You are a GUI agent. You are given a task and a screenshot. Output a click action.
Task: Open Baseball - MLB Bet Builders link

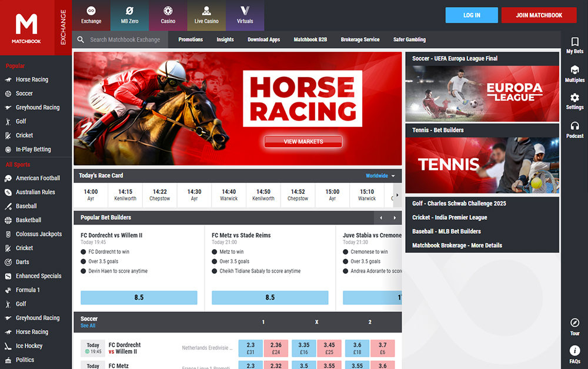tap(446, 232)
